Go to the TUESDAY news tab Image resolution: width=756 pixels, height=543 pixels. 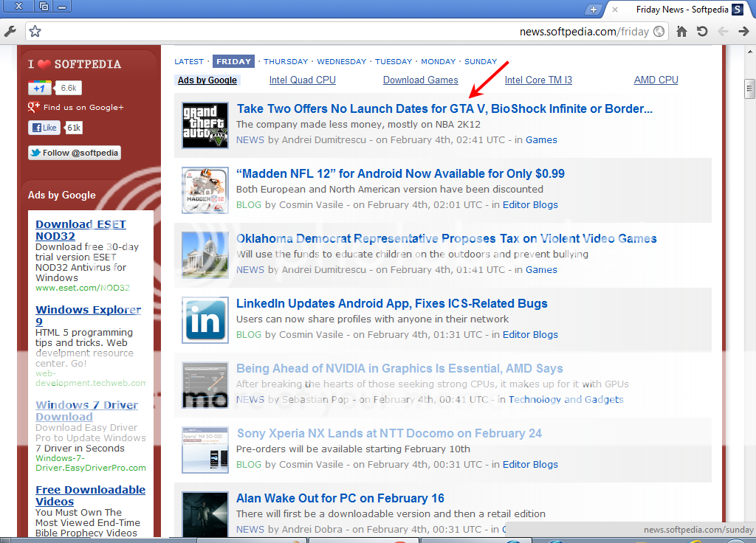[x=394, y=62]
